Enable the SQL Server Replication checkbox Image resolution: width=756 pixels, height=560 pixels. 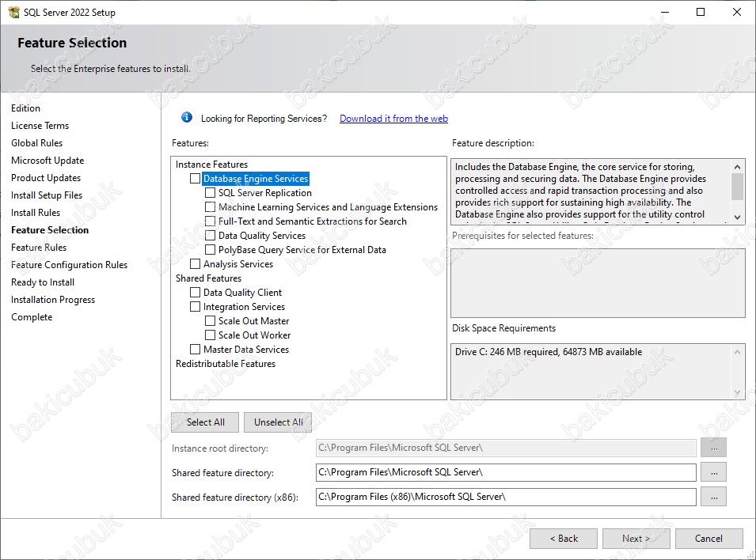[x=211, y=193]
